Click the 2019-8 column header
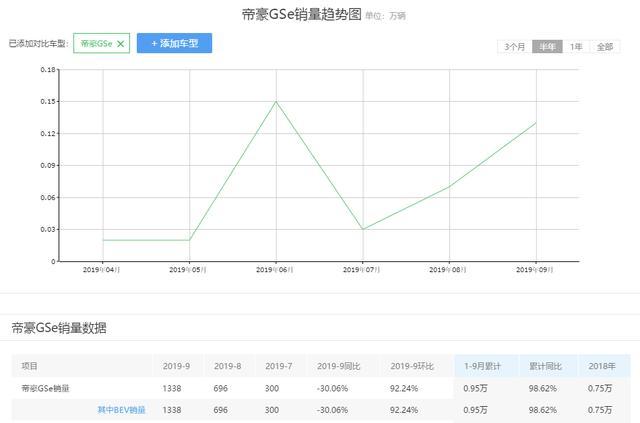The width and height of the screenshot is (640, 423). tap(227, 366)
